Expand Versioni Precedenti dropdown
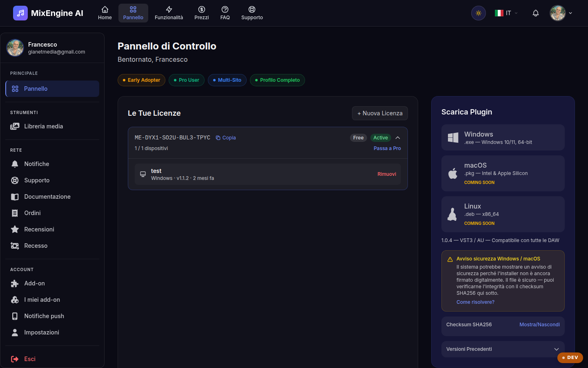Screen dimensions: 588x368 [503, 349]
